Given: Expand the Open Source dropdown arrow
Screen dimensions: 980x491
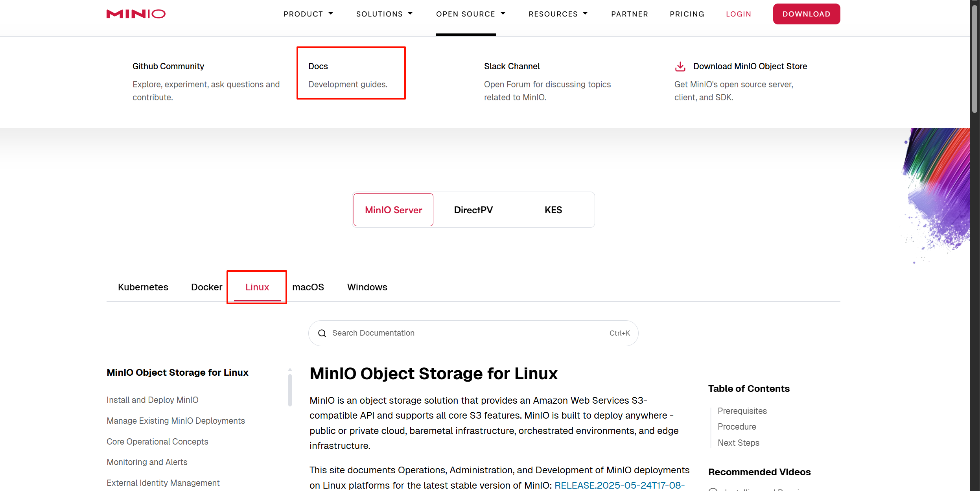Looking at the screenshot, I should pos(503,14).
